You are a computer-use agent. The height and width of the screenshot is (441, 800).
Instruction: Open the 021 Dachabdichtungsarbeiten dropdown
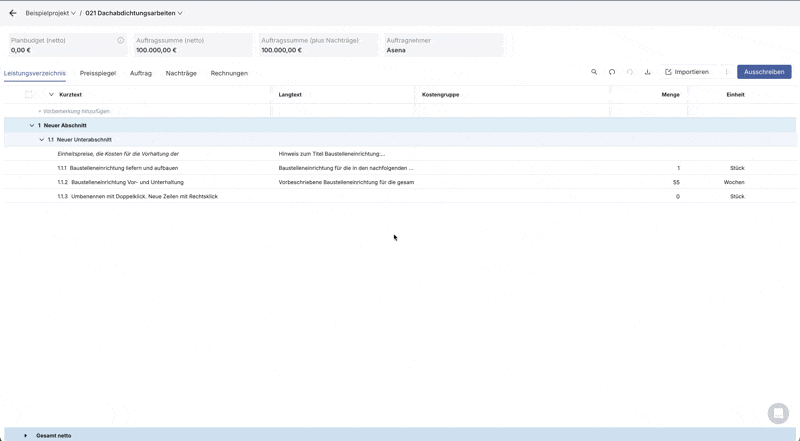(134, 13)
